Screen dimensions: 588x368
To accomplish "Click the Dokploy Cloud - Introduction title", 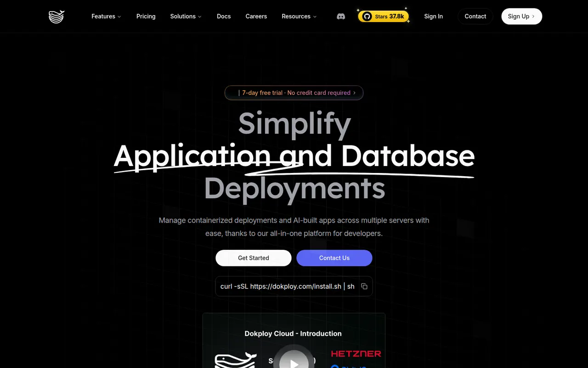I will pyautogui.click(x=293, y=333).
